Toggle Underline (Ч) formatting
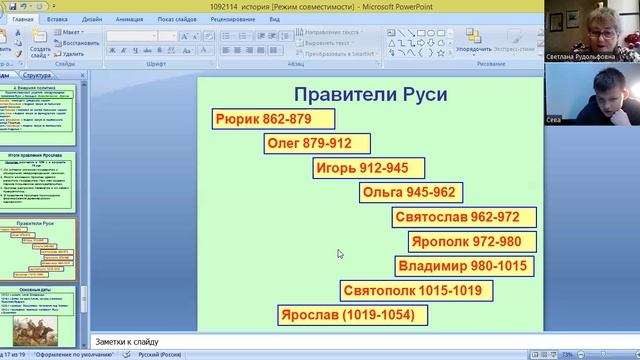Image resolution: width=640 pixels, height=360 pixels. [x=136, y=51]
